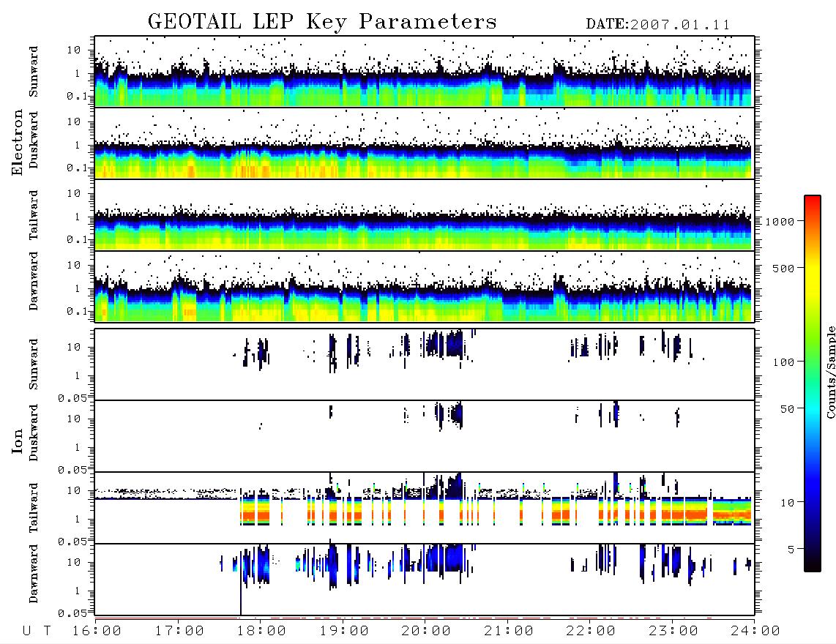This screenshot has height=644, width=836.
Task: Select the Ion 'Dawnward' panel label
Action: [x=34, y=574]
